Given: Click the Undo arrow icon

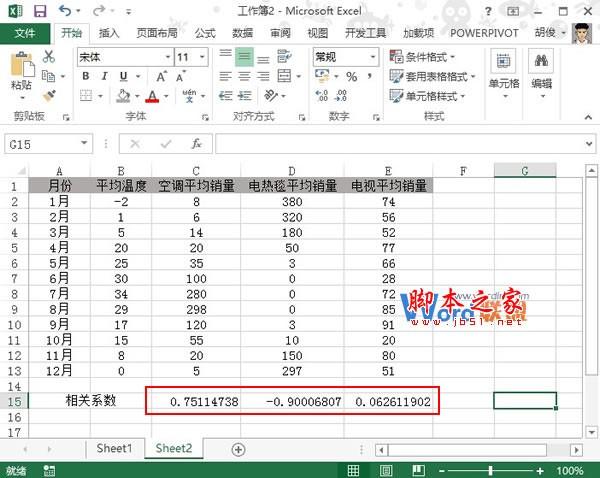Looking at the screenshot, I should [65, 11].
